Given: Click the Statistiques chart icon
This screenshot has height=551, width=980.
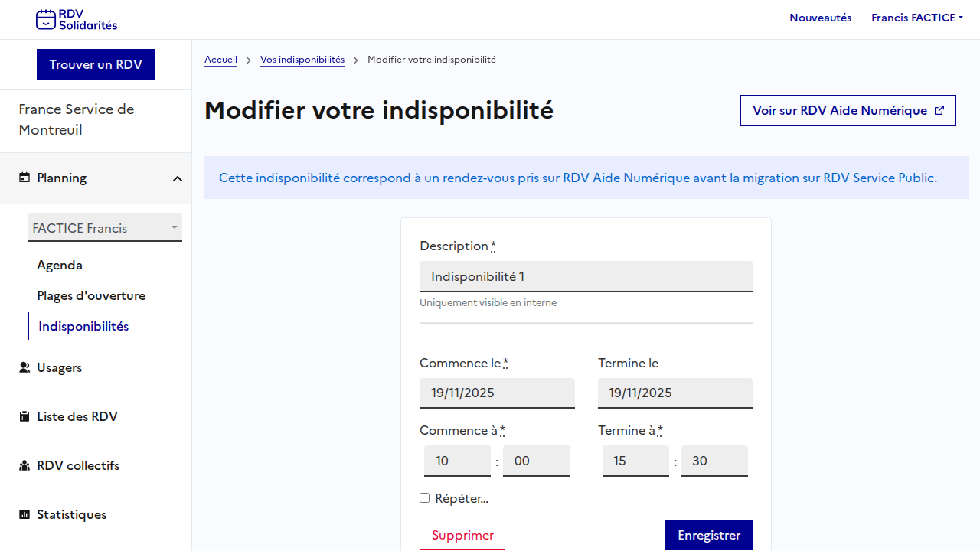Looking at the screenshot, I should tap(24, 515).
